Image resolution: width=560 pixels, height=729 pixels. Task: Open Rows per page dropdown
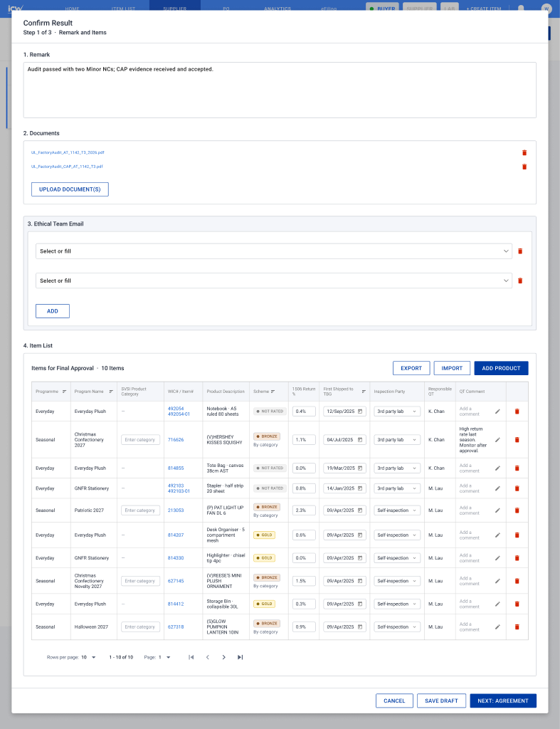coord(88,657)
